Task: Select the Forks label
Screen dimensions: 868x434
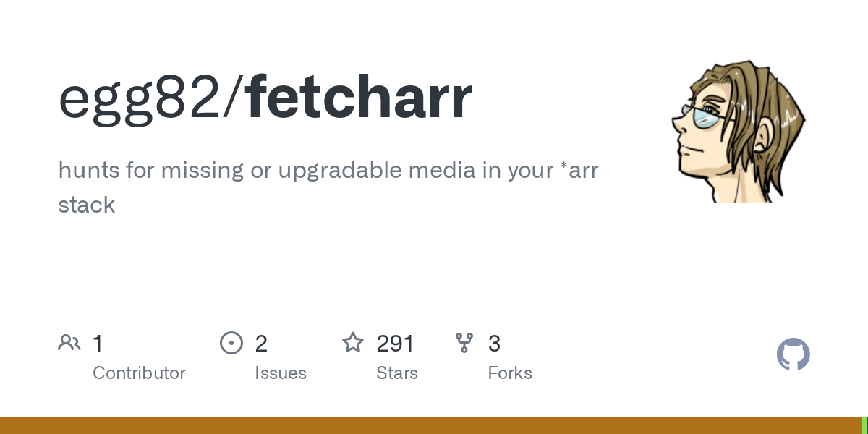Action: click(x=510, y=373)
